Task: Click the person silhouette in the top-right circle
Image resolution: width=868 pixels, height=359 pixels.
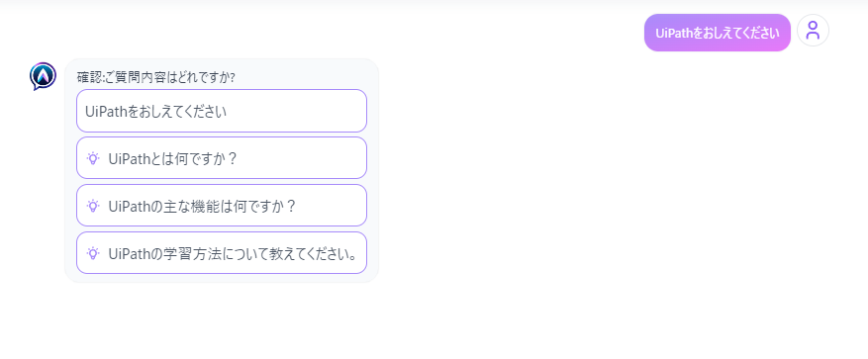Action: (x=813, y=30)
